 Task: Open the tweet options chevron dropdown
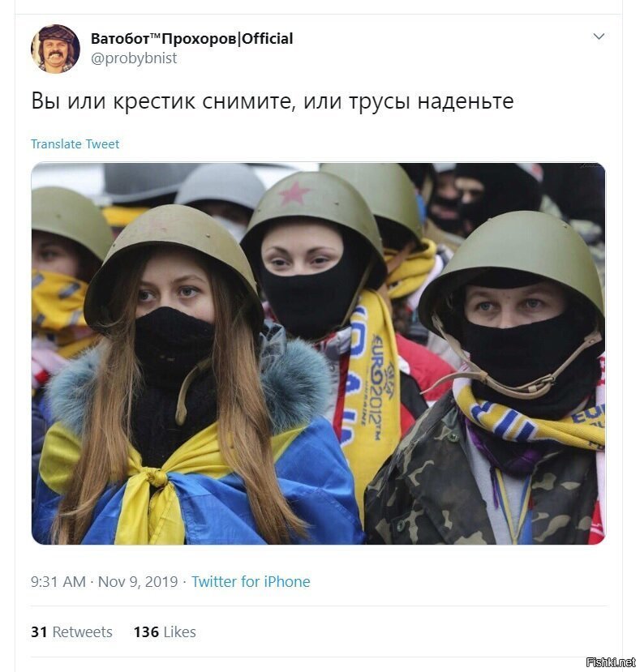coord(599,36)
